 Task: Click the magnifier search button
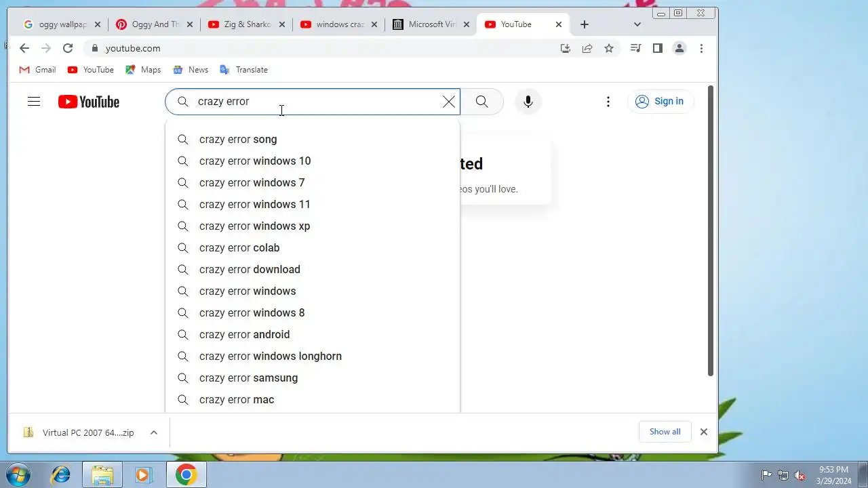point(481,102)
